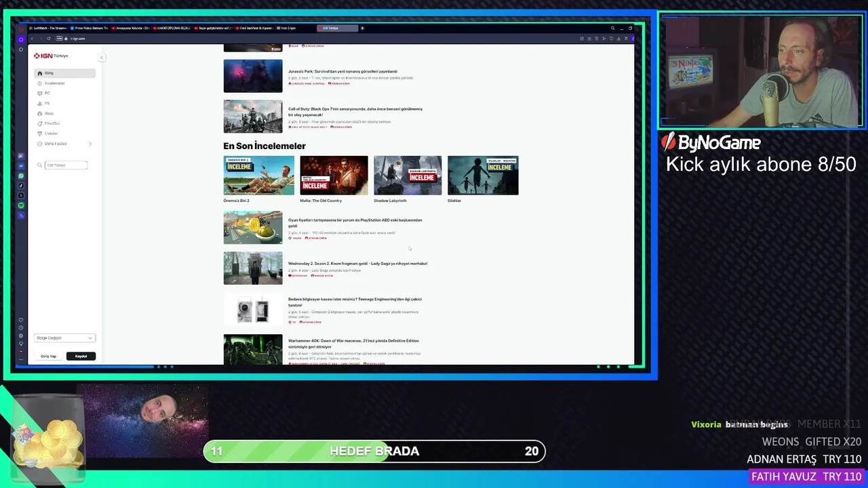Open the Opera menu logo icon
868x488 pixels.
[x=21, y=28]
